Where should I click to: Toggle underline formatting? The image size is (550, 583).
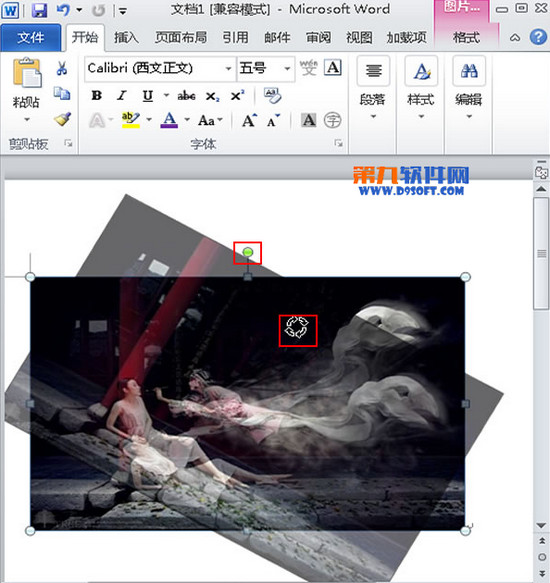coord(148,96)
